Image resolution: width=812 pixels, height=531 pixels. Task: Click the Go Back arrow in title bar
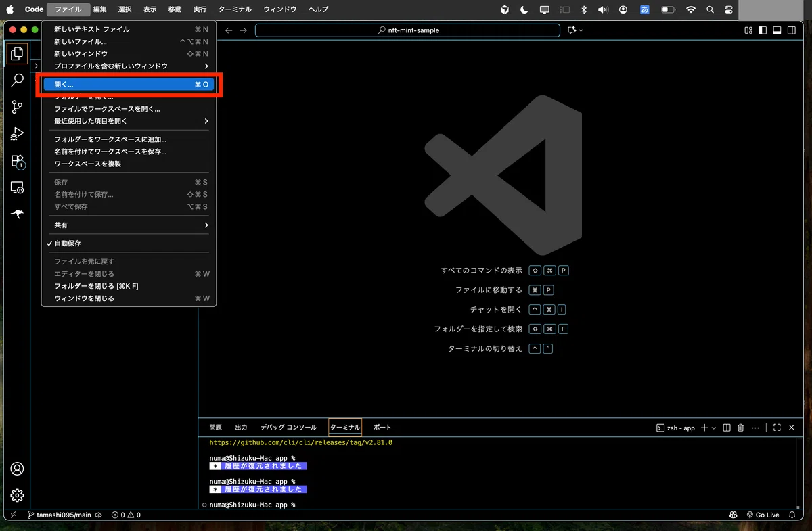(x=229, y=30)
